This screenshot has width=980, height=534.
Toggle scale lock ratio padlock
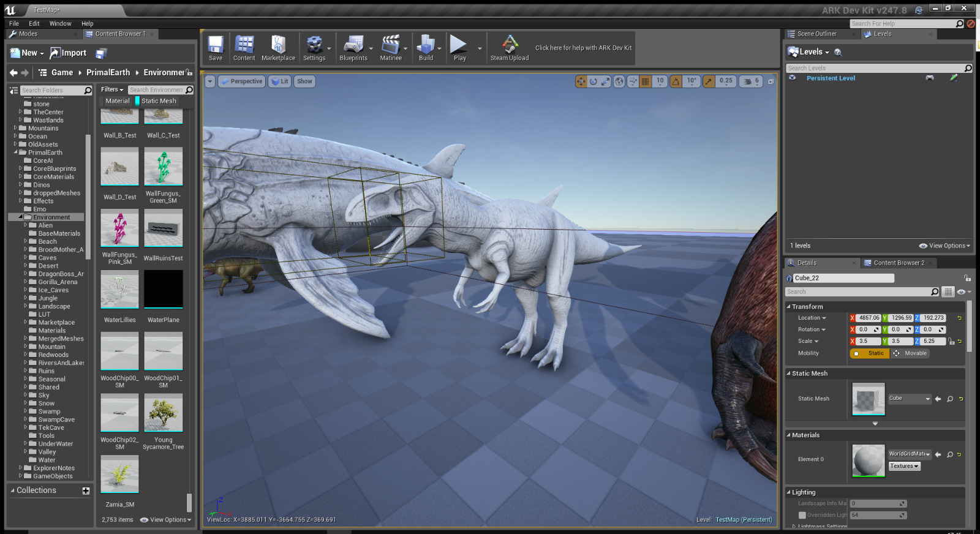[x=951, y=342]
